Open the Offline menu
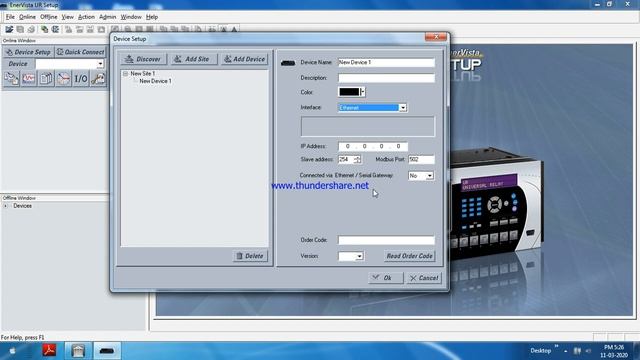Viewport: 640px width, 360px height. [49, 17]
